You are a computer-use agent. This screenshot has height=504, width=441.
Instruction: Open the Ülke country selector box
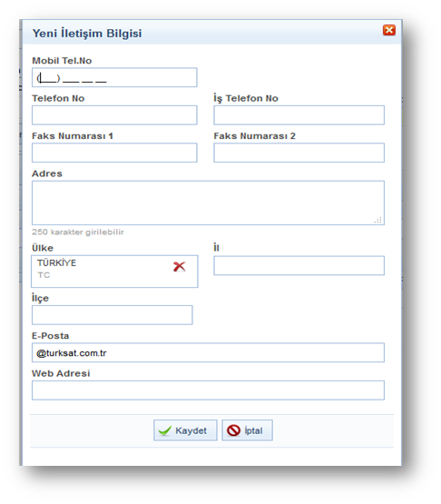[114, 272]
